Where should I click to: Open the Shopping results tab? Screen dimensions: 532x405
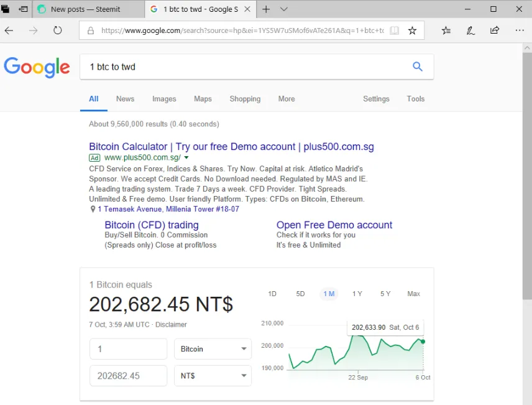[x=245, y=99]
